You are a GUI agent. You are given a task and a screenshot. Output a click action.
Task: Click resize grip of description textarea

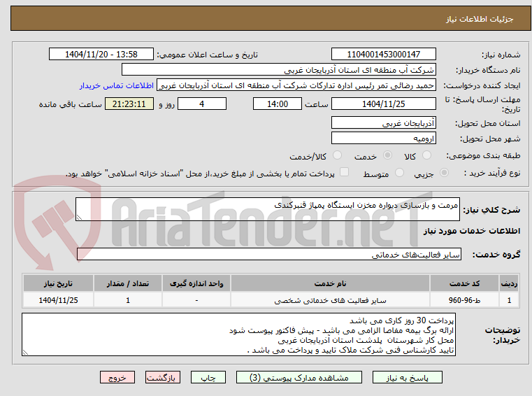tap(79, 218)
